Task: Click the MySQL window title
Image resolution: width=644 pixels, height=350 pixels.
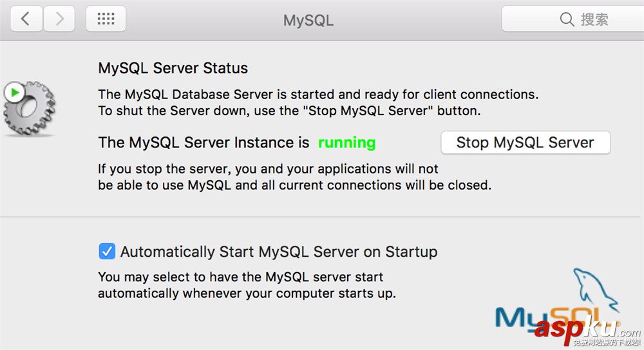Action: tap(308, 20)
